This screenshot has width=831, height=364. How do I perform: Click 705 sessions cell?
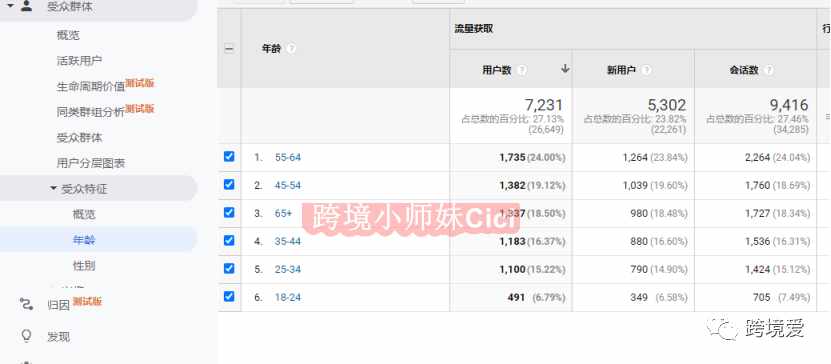point(762,298)
